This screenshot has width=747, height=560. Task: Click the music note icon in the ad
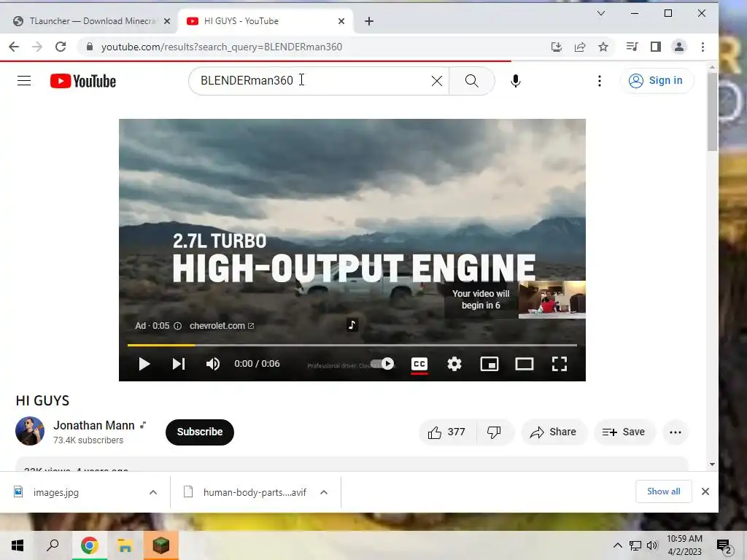(352, 324)
